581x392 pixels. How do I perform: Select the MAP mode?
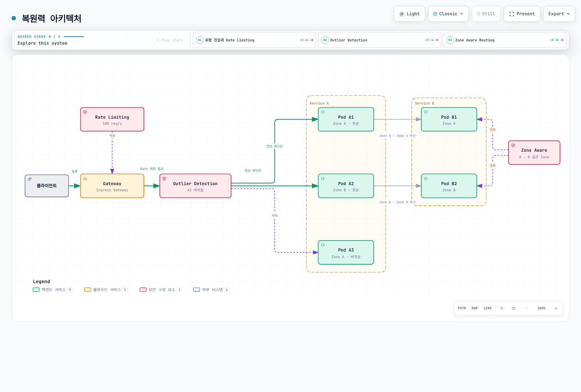click(475, 308)
